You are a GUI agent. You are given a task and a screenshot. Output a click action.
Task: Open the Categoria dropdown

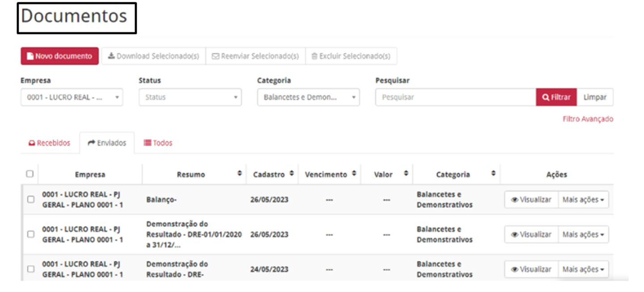click(x=308, y=97)
